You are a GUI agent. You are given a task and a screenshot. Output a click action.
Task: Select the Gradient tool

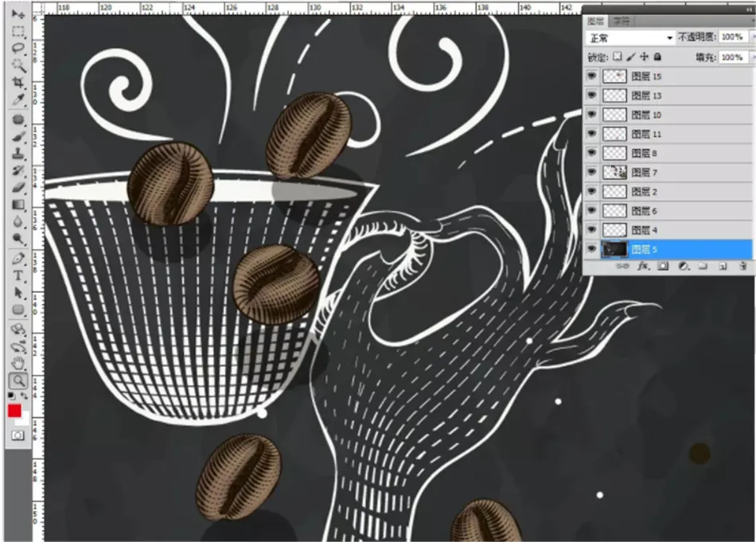click(x=18, y=205)
